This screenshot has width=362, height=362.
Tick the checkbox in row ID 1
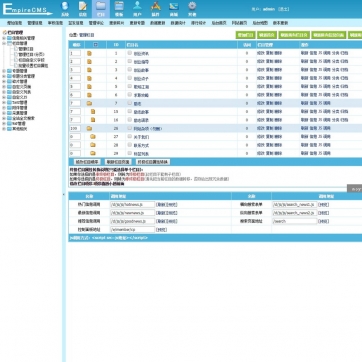[130, 53]
